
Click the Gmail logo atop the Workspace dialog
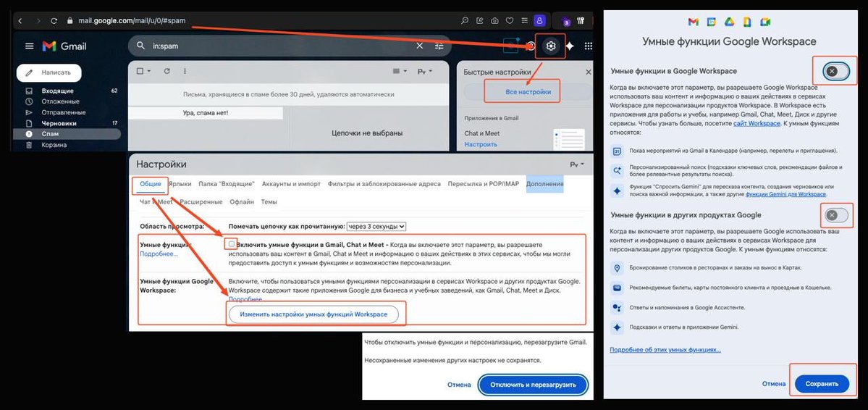point(693,22)
